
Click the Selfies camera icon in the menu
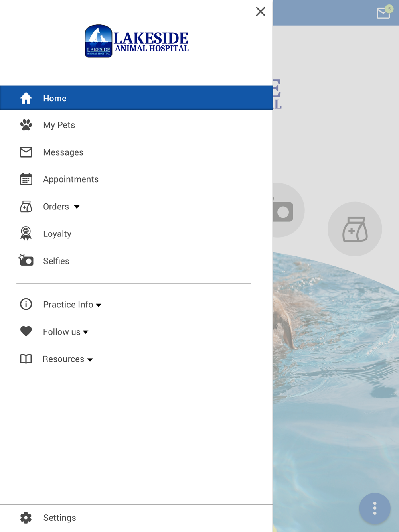click(26, 260)
